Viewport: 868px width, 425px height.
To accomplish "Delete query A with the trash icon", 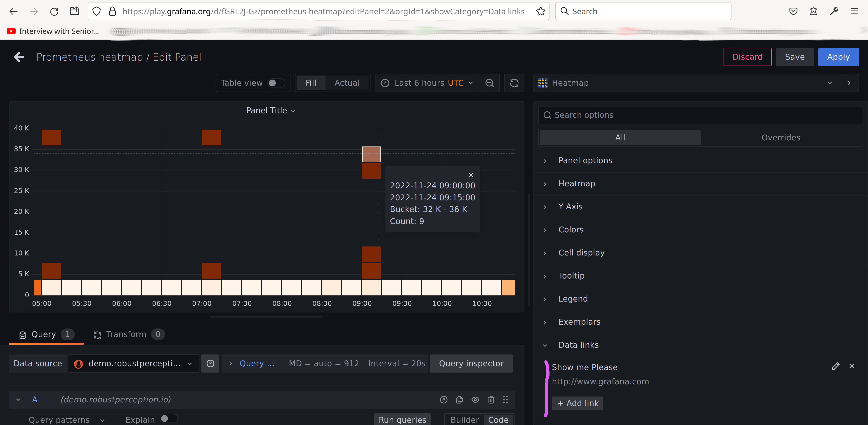I will point(491,400).
